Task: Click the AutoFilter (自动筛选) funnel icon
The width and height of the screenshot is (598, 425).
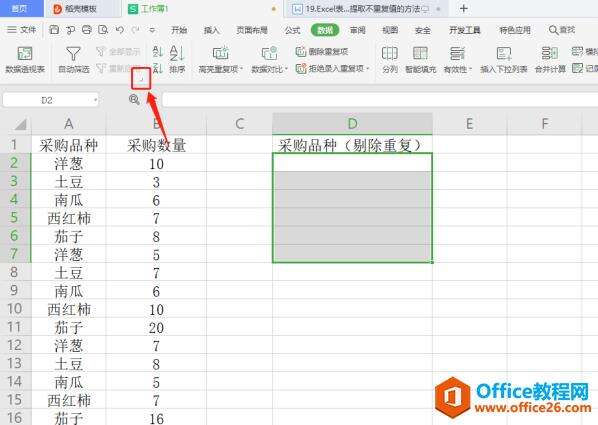Action: click(73, 54)
